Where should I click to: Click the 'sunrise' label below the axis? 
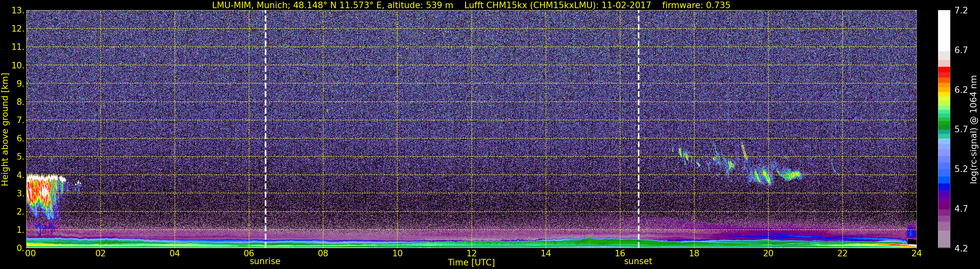point(265,262)
